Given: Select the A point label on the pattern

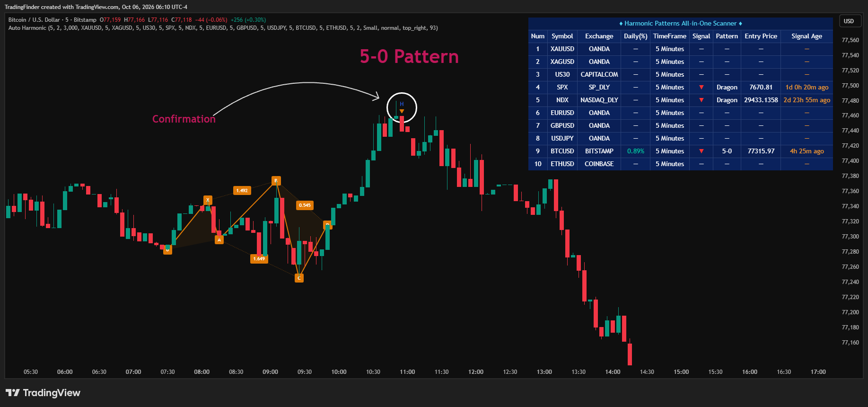Looking at the screenshot, I should tap(219, 239).
